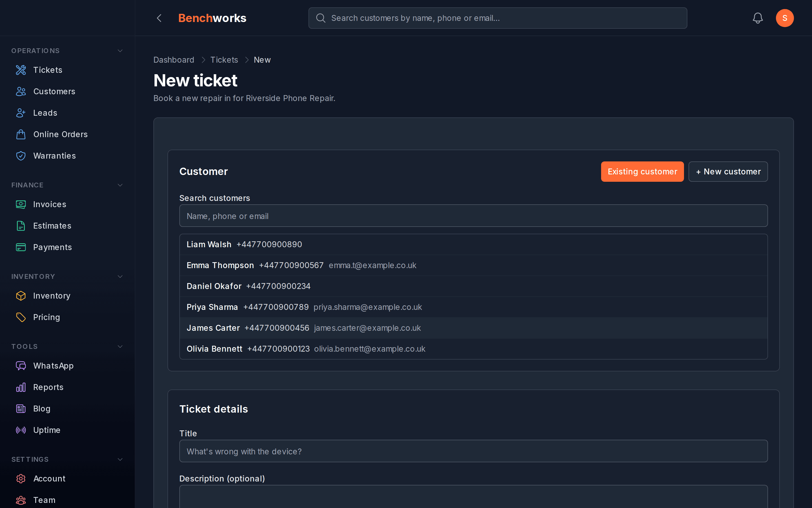Collapse the Tools section chevron
The height and width of the screenshot is (508, 812).
[x=120, y=346]
